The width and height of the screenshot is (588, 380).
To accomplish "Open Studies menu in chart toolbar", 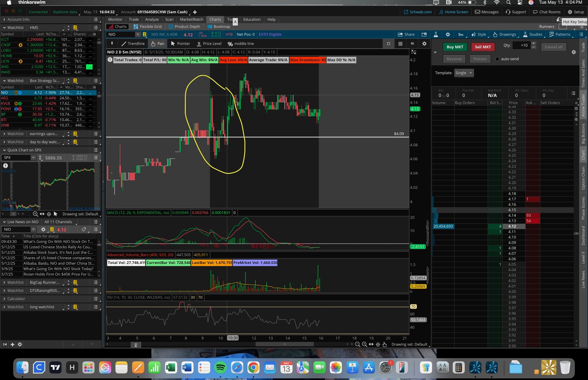I will pos(533,34).
